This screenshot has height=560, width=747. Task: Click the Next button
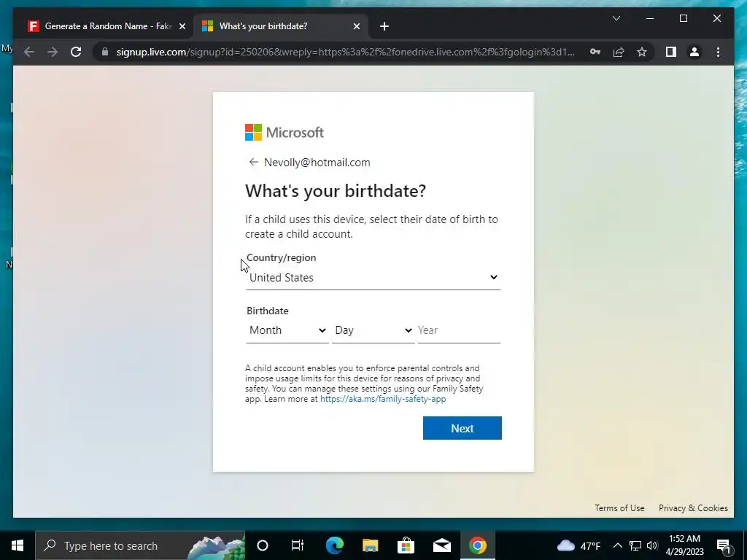(x=462, y=428)
